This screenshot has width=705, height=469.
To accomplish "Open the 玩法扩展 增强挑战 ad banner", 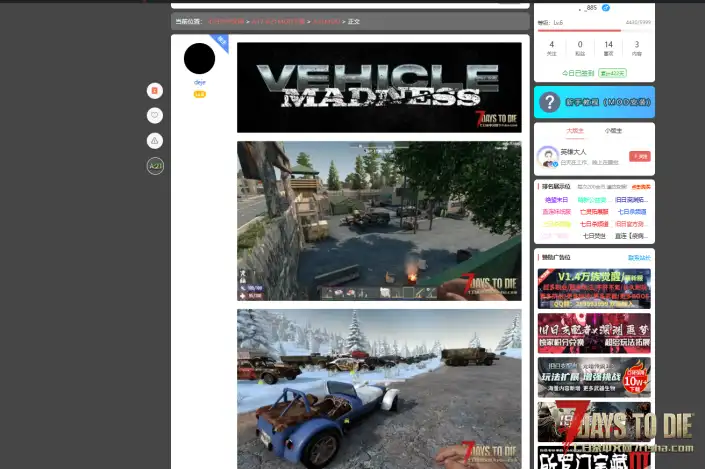I will pyautogui.click(x=594, y=377).
